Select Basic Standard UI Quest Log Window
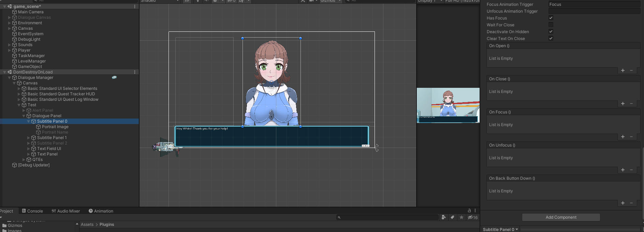This screenshot has height=232, width=644. [63, 99]
